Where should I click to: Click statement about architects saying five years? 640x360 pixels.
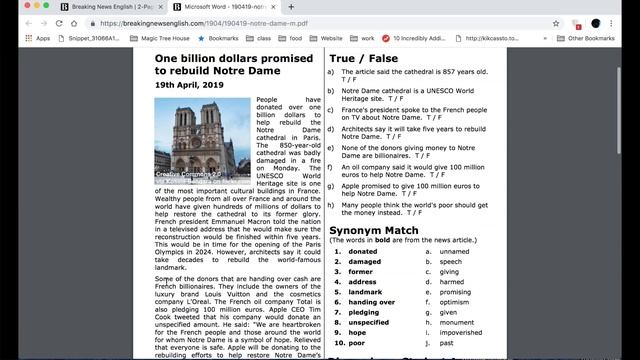click(x=413, y=133)
